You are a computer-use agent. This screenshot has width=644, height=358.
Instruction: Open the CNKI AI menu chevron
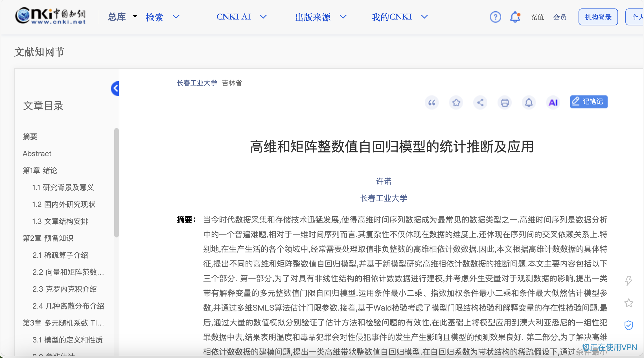tap(263, 17)
